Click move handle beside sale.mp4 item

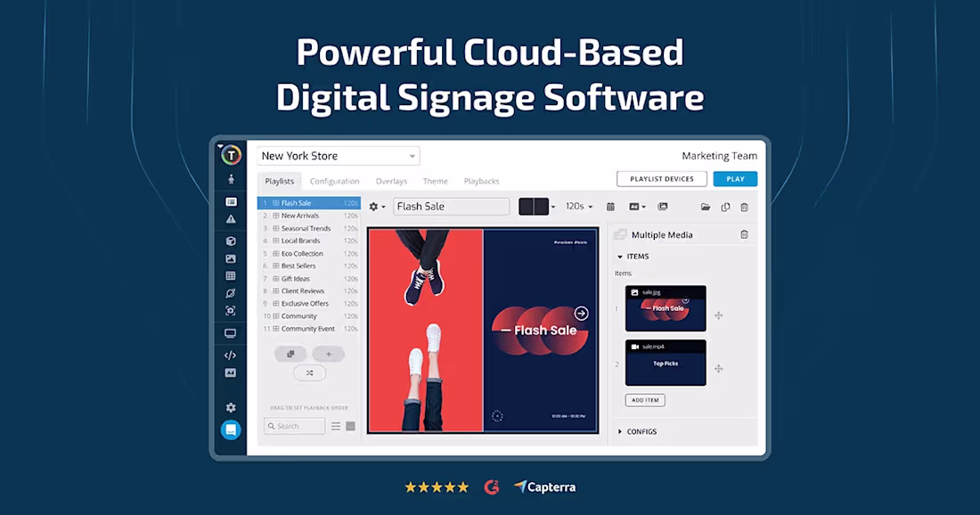pos(719,369)
